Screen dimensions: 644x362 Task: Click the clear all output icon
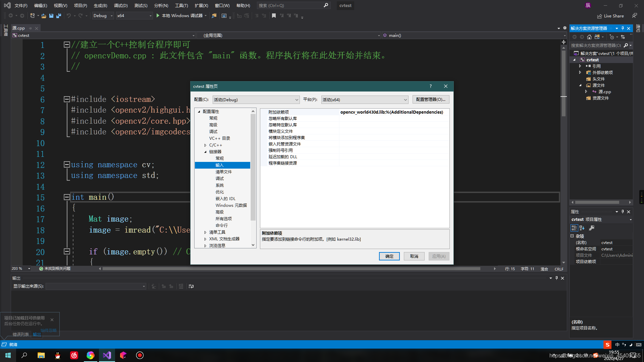(x=181, y=286)
